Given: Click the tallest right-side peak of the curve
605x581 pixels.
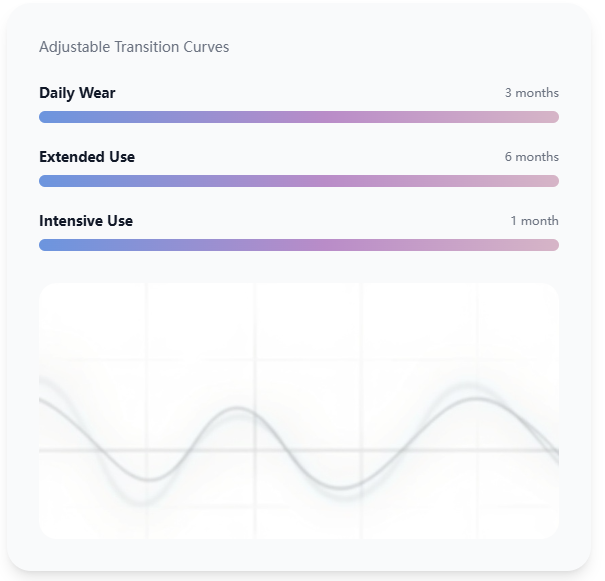Looking at the screenshot, I should (x=474, y=399).
